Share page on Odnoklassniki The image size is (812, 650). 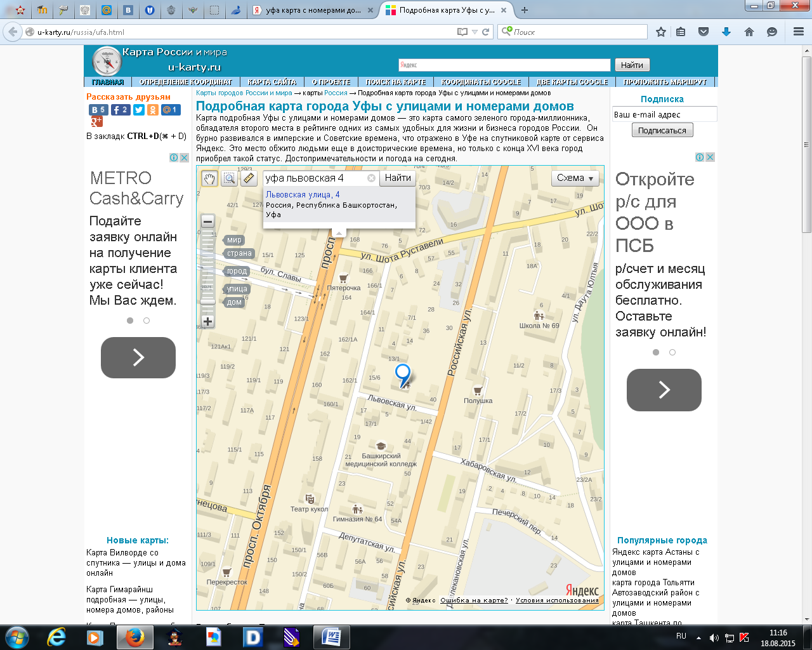tap(153, 110)
